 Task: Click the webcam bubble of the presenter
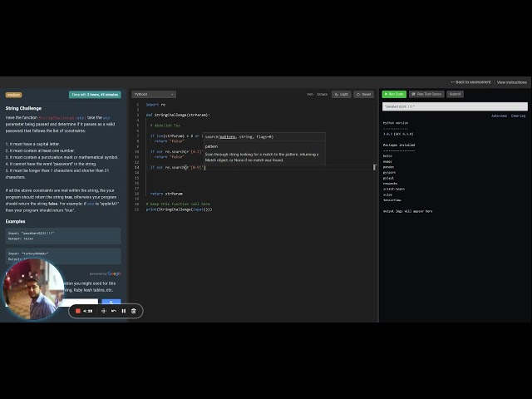point(33,289)
